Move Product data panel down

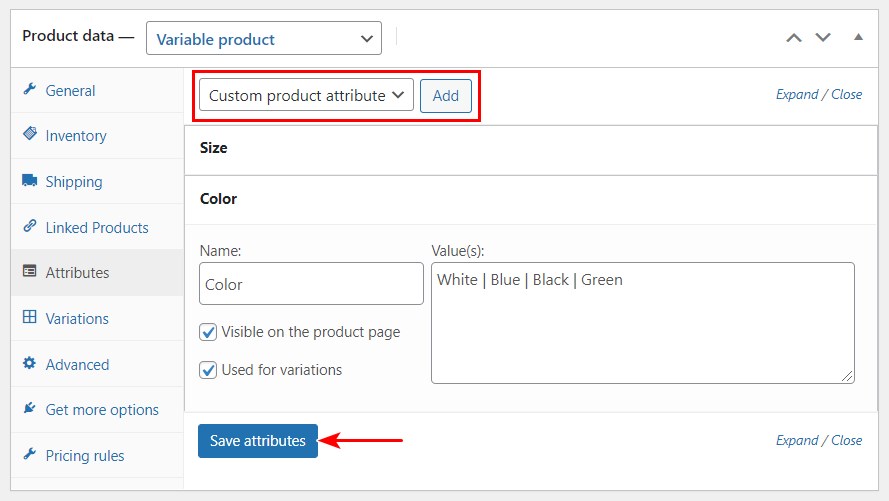[823, 37]
